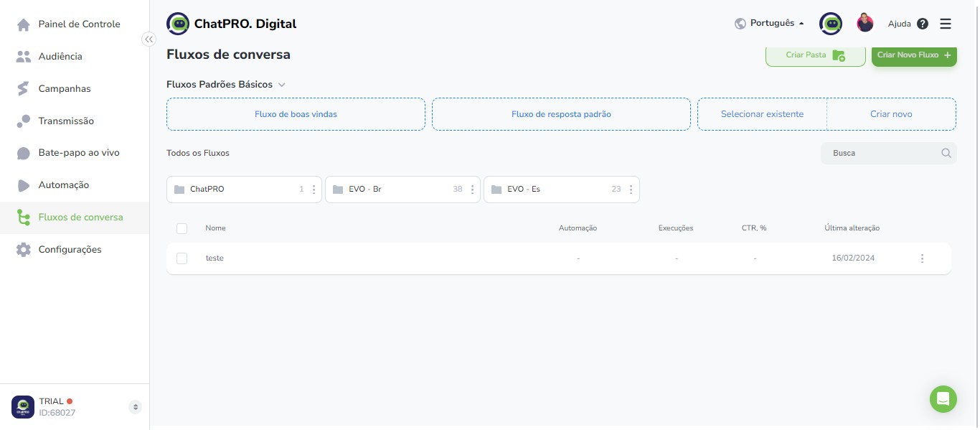Open EVO - Es folder three-dot menu
Image resolution: width=980 pixels, height=430 pixels.
click(x=631, y=190)
